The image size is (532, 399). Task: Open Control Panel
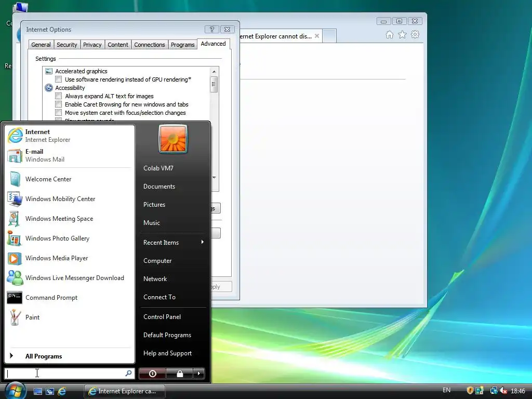point(173,317)
